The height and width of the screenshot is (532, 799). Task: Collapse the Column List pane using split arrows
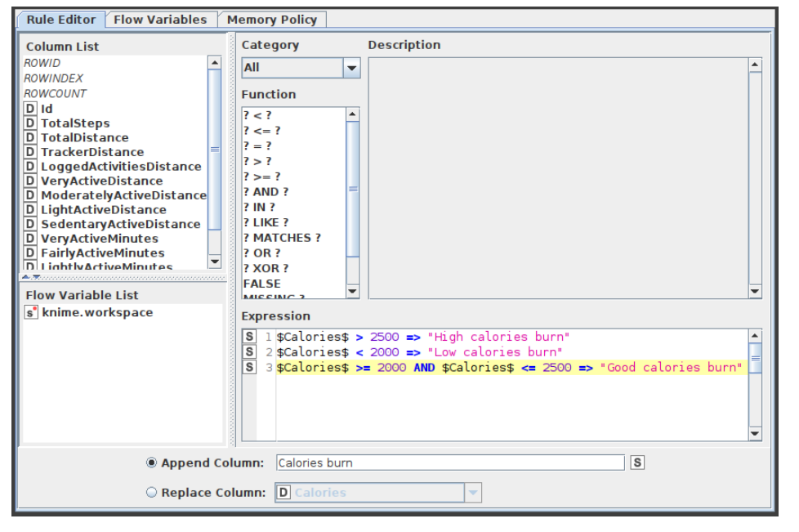[25, 277]
